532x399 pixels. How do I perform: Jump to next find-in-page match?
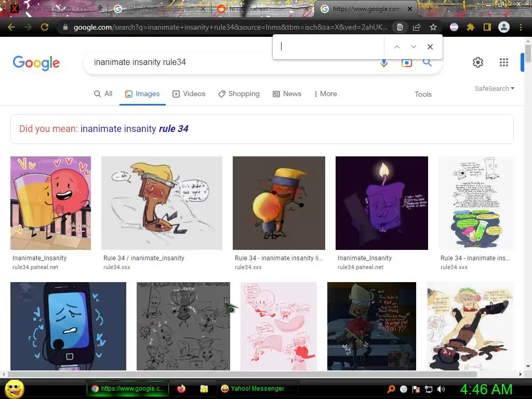click(413, 47)
